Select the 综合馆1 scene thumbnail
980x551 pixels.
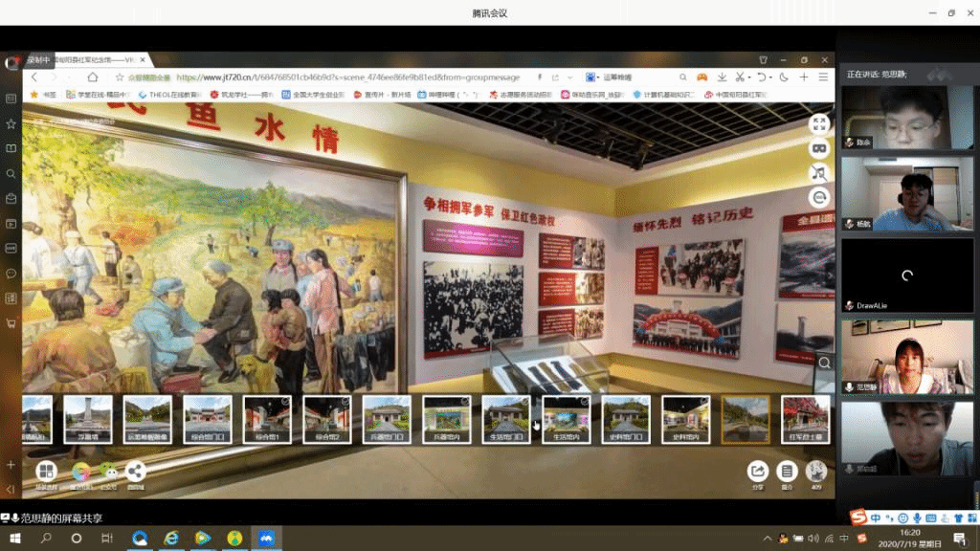point(267,420)
